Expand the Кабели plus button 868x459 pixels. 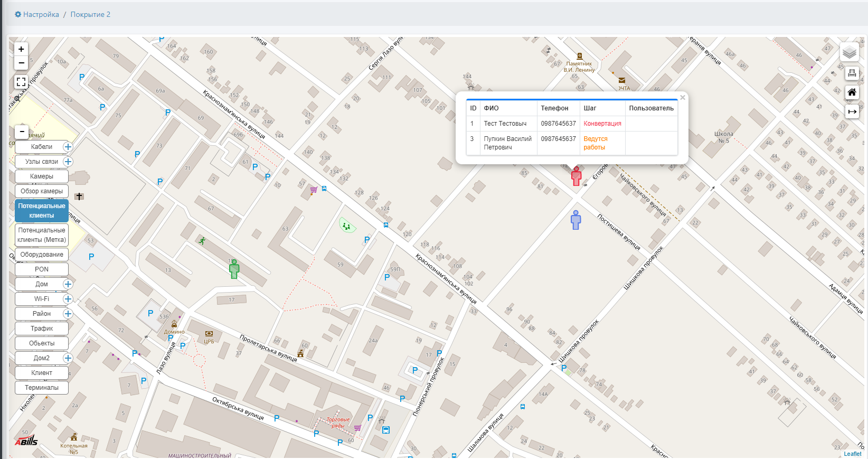[68, 147]
